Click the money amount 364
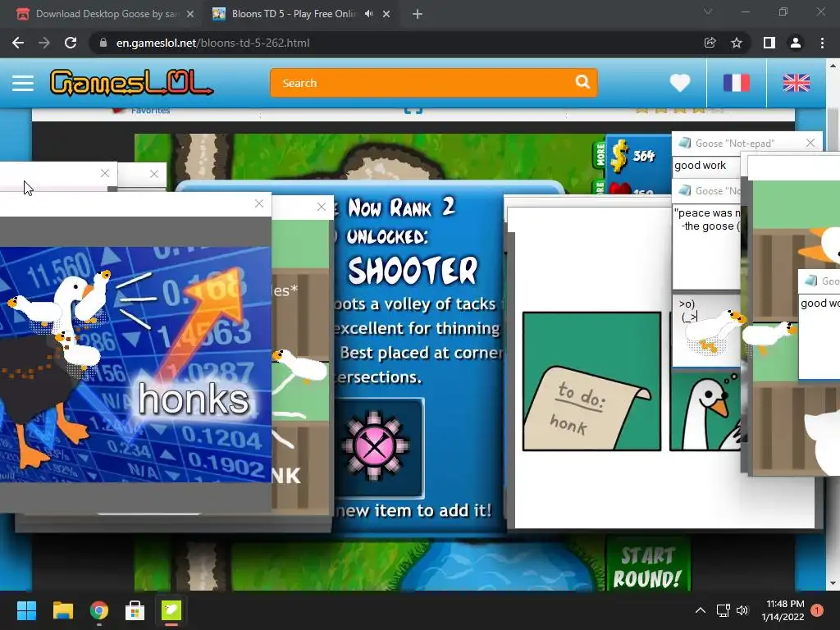This screenshot has height=630, width=840. pyautogui.click(x=644, y=156)
